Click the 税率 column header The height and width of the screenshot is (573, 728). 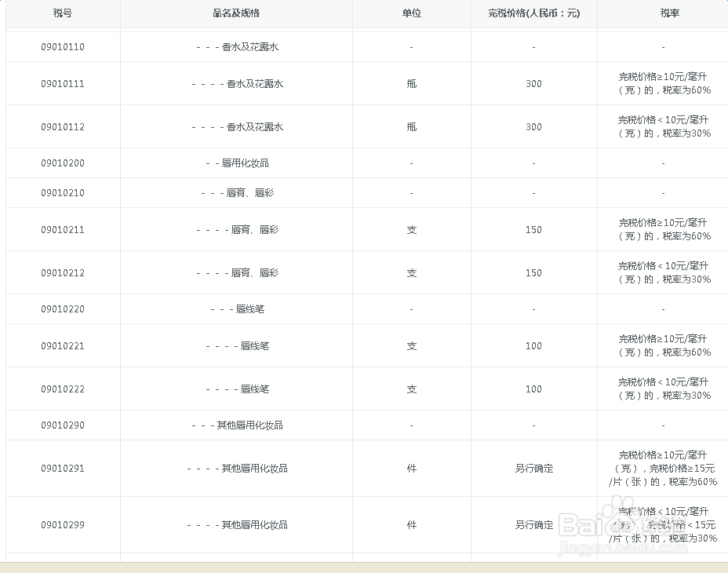pos(669,13)
